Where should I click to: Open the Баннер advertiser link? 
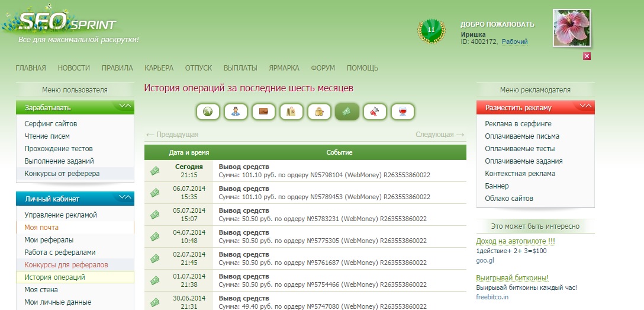click(x=497, y=186)
